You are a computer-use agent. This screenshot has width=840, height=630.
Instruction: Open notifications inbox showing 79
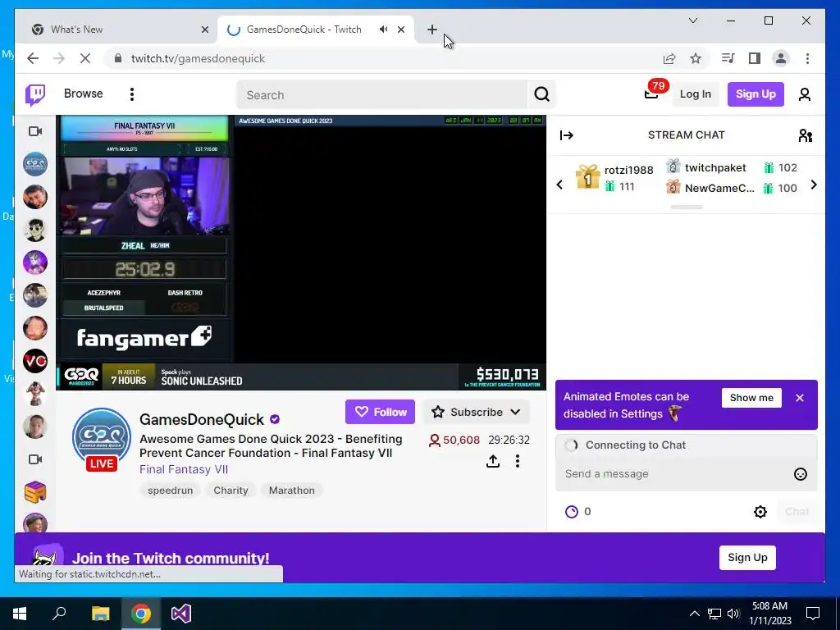coord(651,94)
